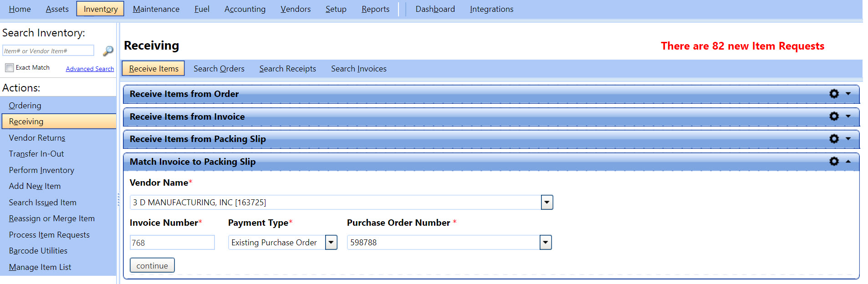
Task: Open gear settings for Match Invoice to Packing Slip
Action: 834,162
